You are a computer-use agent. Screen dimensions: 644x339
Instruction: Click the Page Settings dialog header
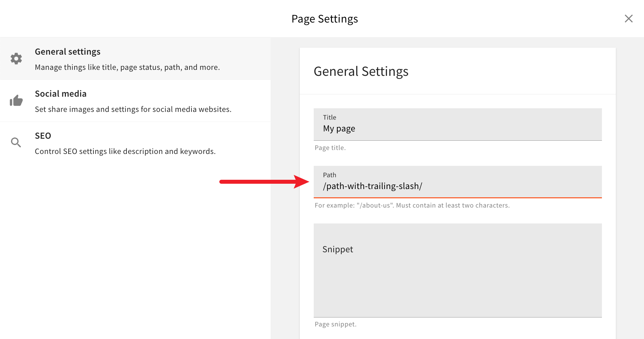pyautogui.click(x=325, y=19)
